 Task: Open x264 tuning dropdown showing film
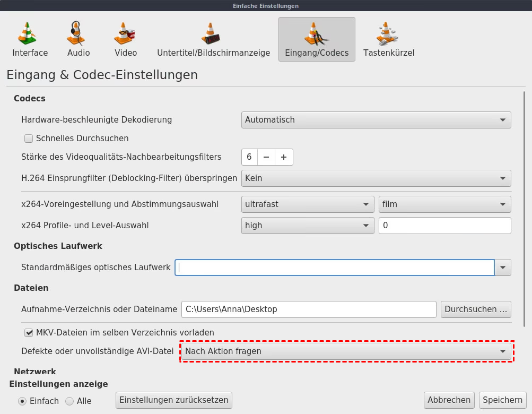click(445, 204)
